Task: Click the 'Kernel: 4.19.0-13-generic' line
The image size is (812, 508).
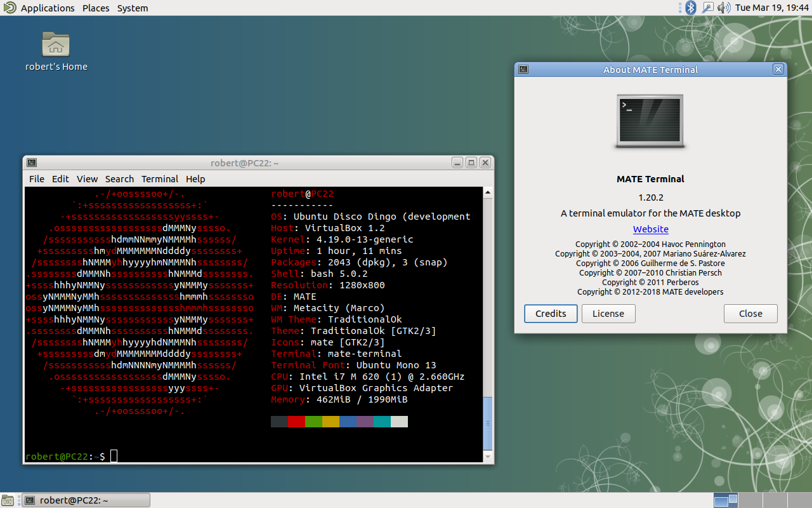Action: pos(342,239)
